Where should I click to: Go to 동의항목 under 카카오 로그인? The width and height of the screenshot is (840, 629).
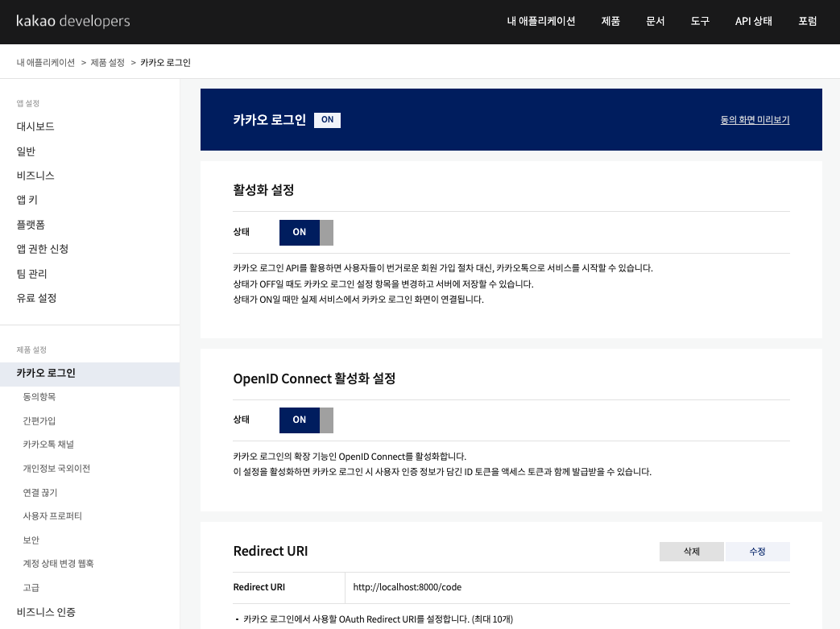39,396
